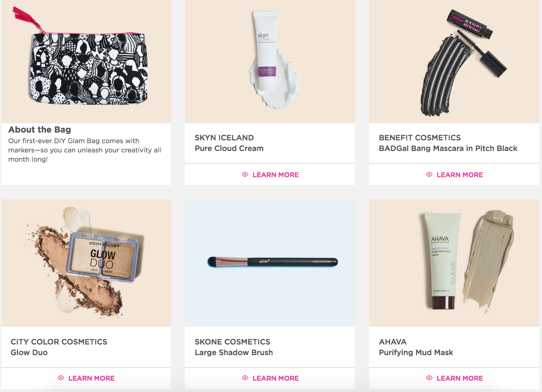Viewport: 542px width, 392px height.
Task: Click the About the Bag heading
Action: 40,130
